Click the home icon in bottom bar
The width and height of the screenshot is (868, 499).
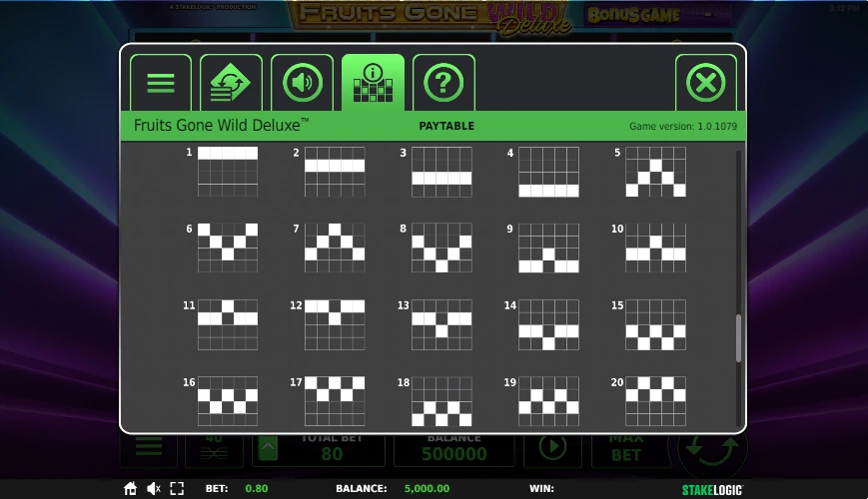tap(130, 488)
